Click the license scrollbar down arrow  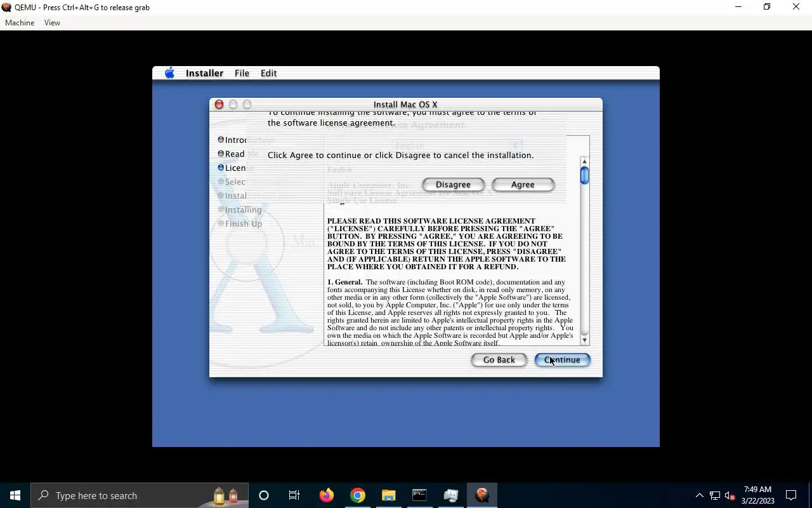(x=584, y=340)
